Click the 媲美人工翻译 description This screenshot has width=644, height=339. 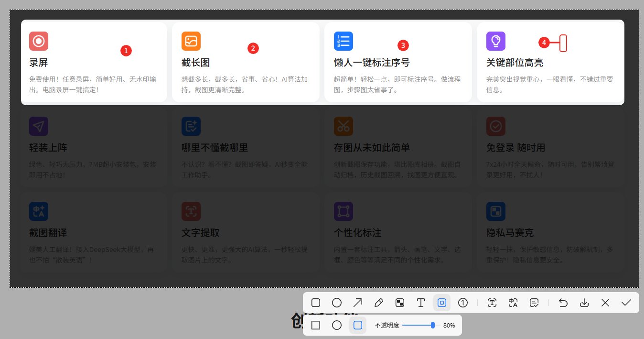[x=92, y=254]
